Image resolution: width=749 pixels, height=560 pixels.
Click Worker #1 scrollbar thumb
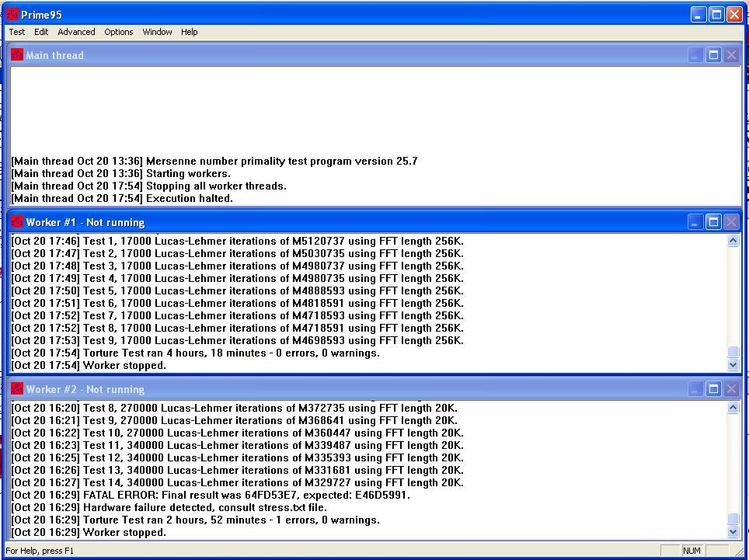point(733,353)
